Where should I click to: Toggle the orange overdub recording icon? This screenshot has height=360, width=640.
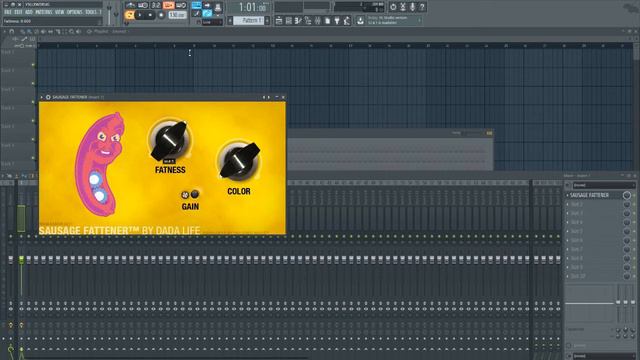coord(168,5)
